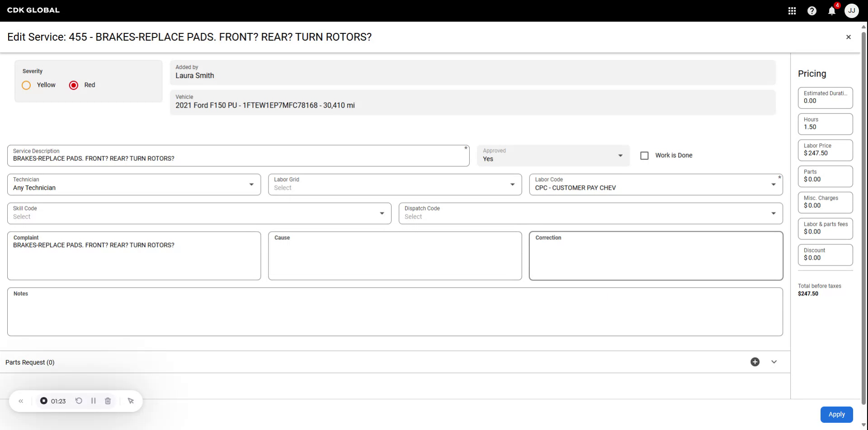Select the cursor pointer icon in recorder

pyautogui.click(x=131, y=401)
